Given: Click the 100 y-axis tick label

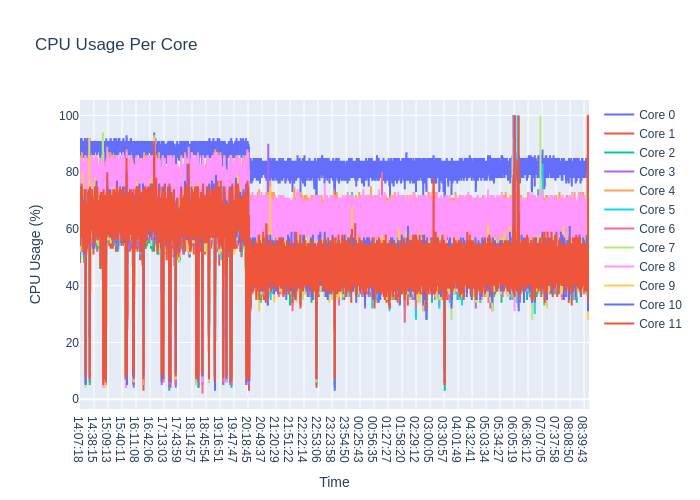Looking at the screenshot, I should [x=68, y=116].
